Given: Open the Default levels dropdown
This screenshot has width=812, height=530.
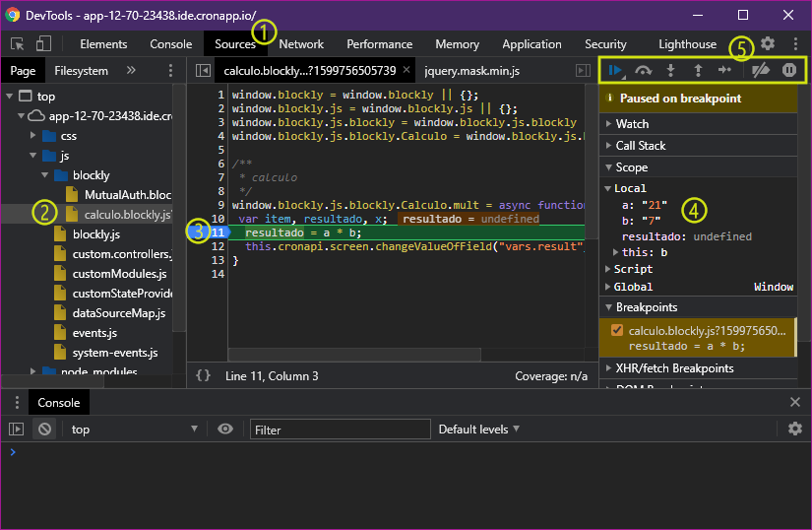Looking at the screenshot, I should point(479,430).
